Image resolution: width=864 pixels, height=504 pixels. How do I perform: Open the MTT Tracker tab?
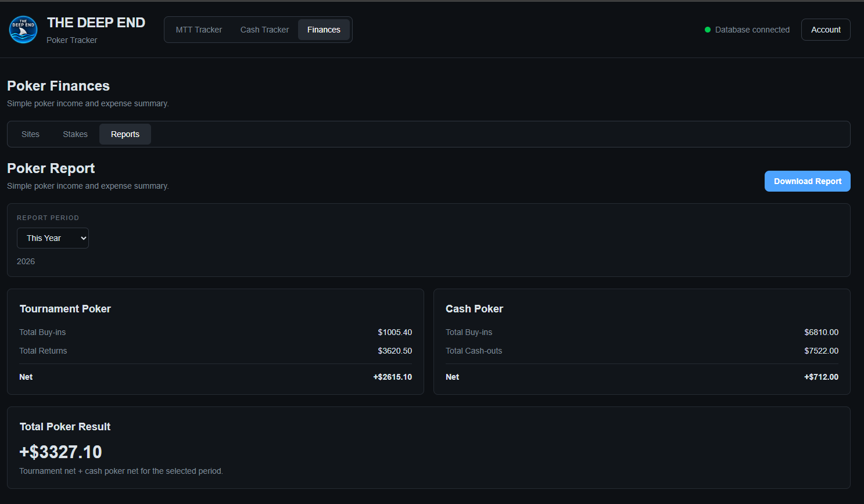(x=199, y=30)
